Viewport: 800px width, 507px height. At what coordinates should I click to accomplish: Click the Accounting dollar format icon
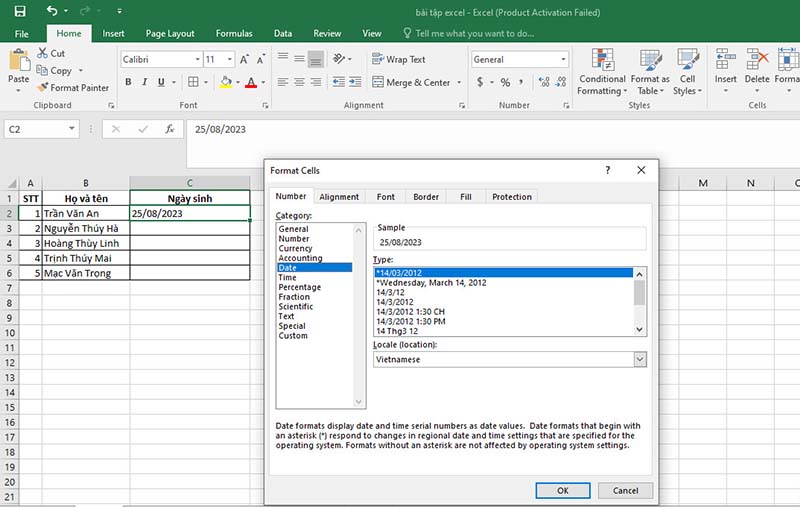point(480,82)
